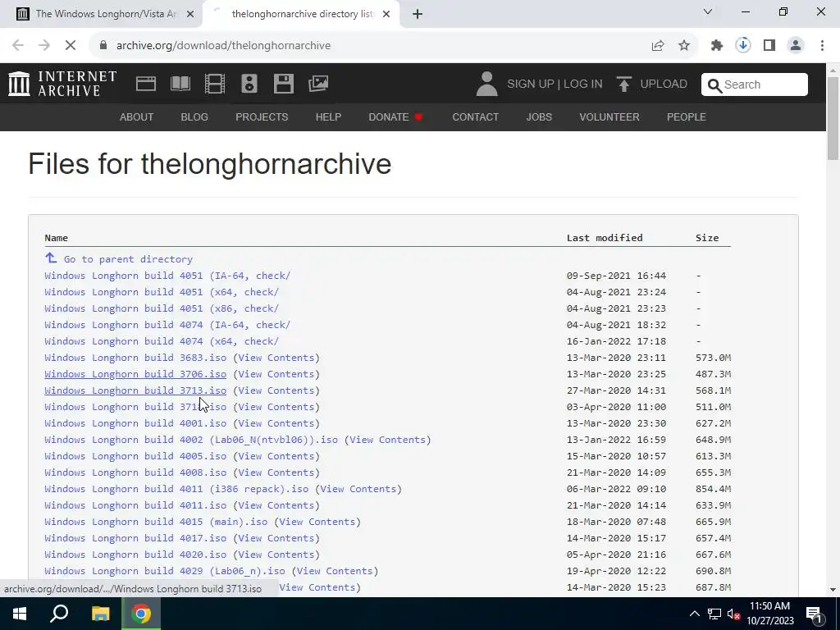Open Windows taskbar search
The image size is (840, 630).
59,614
